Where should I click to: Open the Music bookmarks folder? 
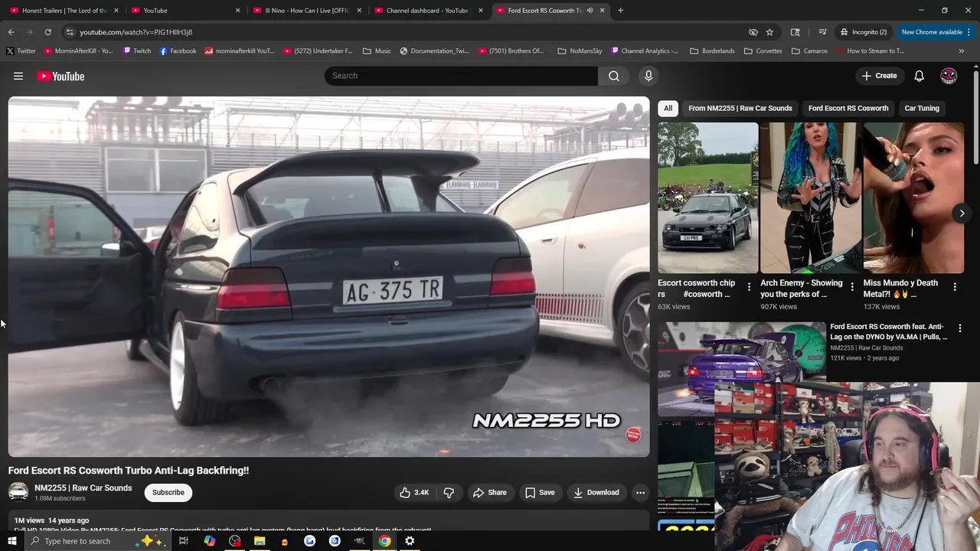[377, 51]
